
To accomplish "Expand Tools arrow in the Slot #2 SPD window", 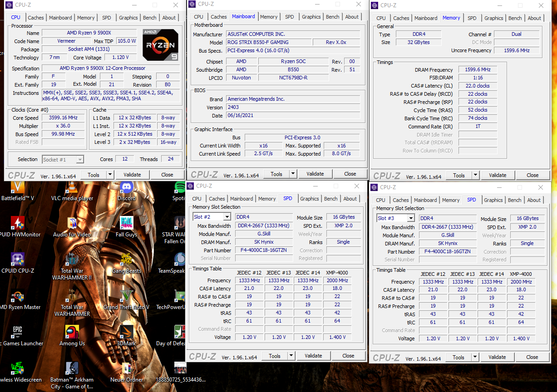I will tap(291, 356).
